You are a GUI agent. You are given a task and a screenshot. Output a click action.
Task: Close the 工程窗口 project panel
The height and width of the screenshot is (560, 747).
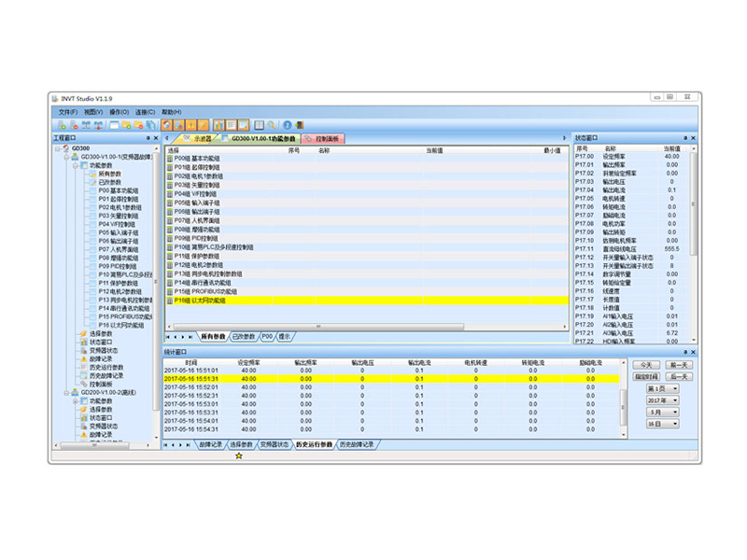(156, 138)
